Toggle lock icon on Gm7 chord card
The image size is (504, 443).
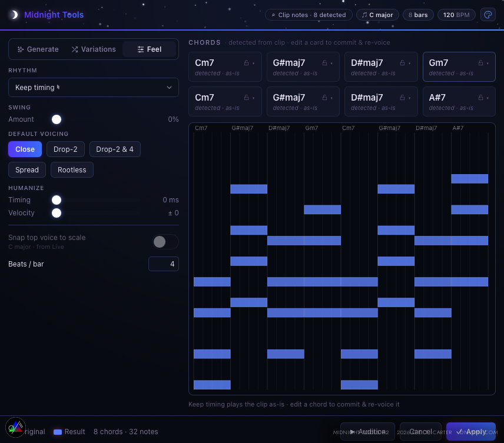[x=480, y=63]
